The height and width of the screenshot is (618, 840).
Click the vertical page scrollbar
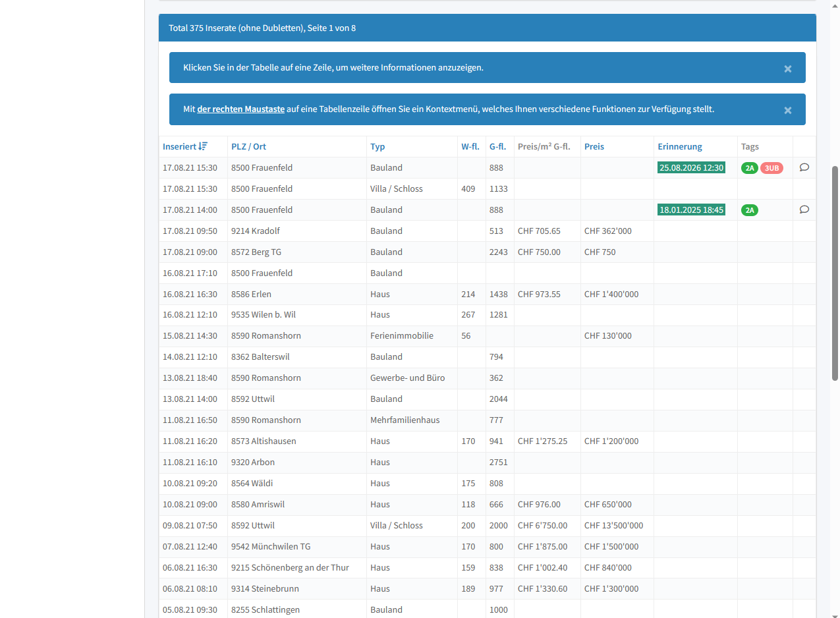[x=835, y=273]
